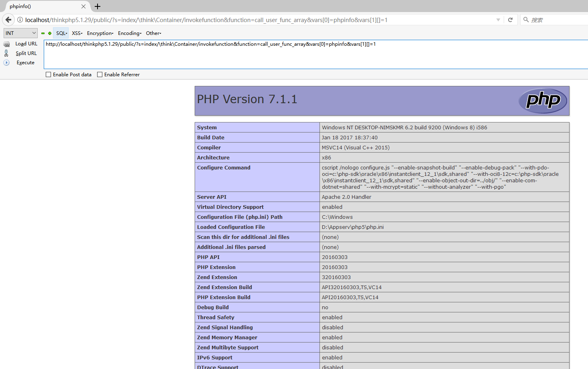
Task: Click Zend Memory Manager label
Action: pos(227,338)
